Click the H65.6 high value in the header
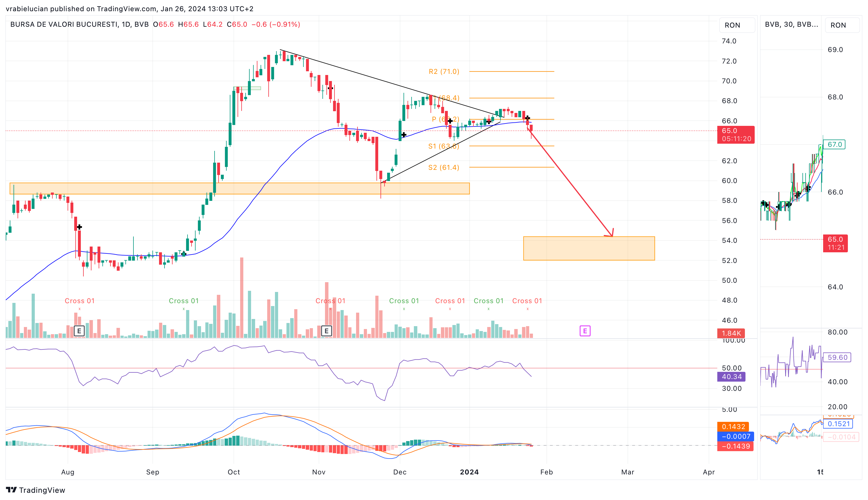Viewport: 868px width, 500px height. pos(188,24)
